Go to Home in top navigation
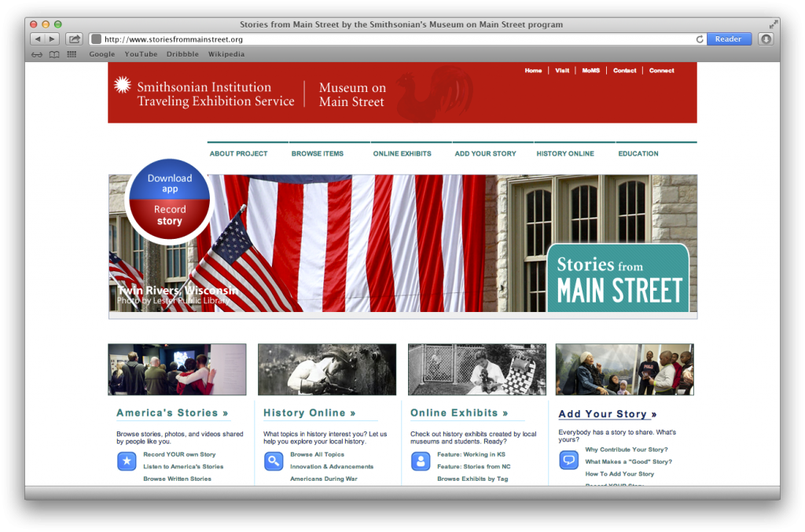805x532 pixels. coord(534,71)
